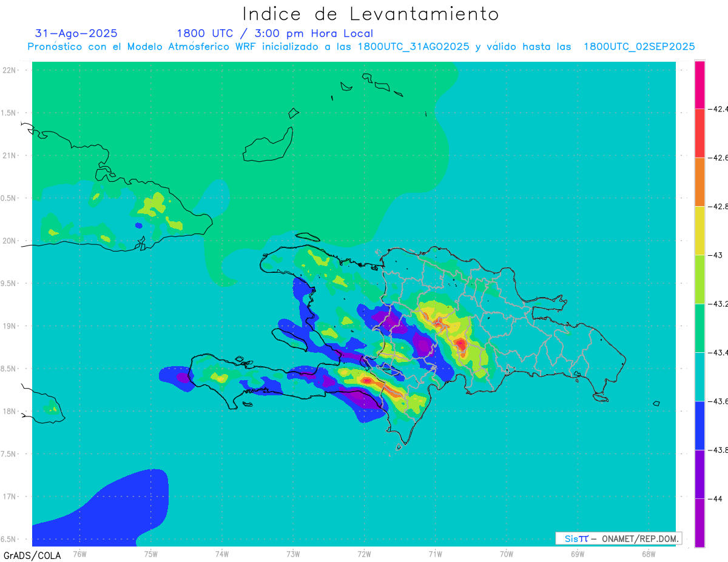This screenshot has width=728, height=562.
Task: Click the '69W' longitude label
Action: click(578, 554)
